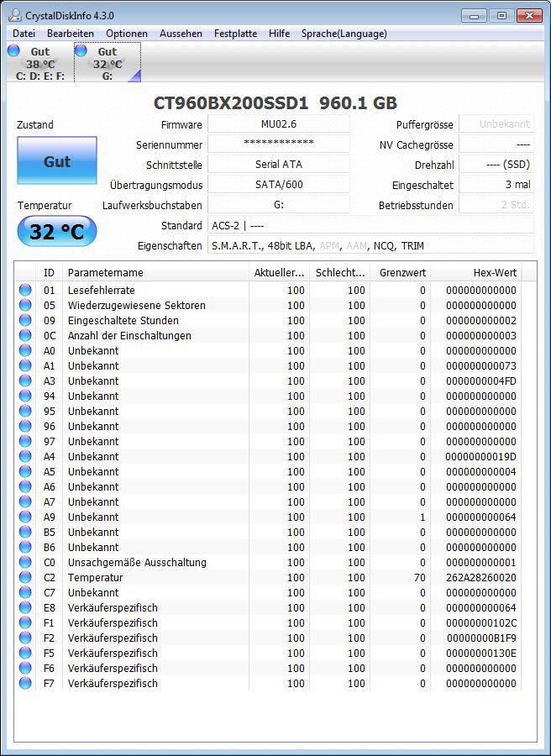Click the 32 °C temperature indicator
This screenshot has width=551, height=756.
click(57, 232)
